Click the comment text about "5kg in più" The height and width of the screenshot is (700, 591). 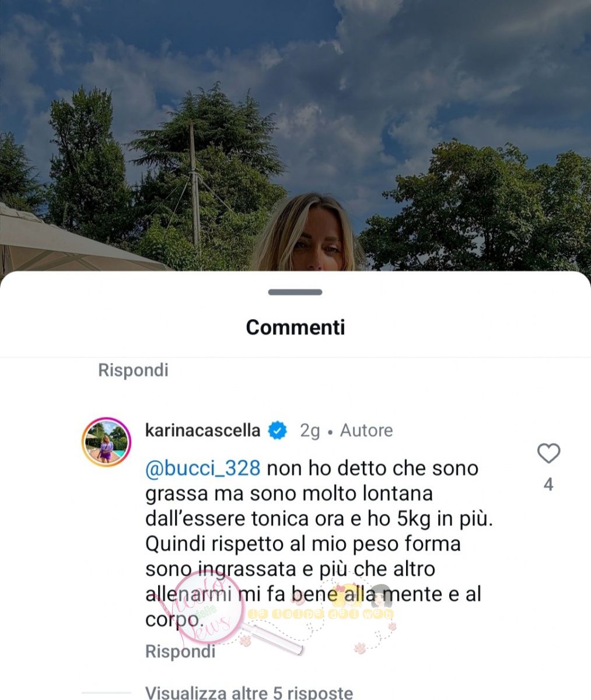pos(319,544)
